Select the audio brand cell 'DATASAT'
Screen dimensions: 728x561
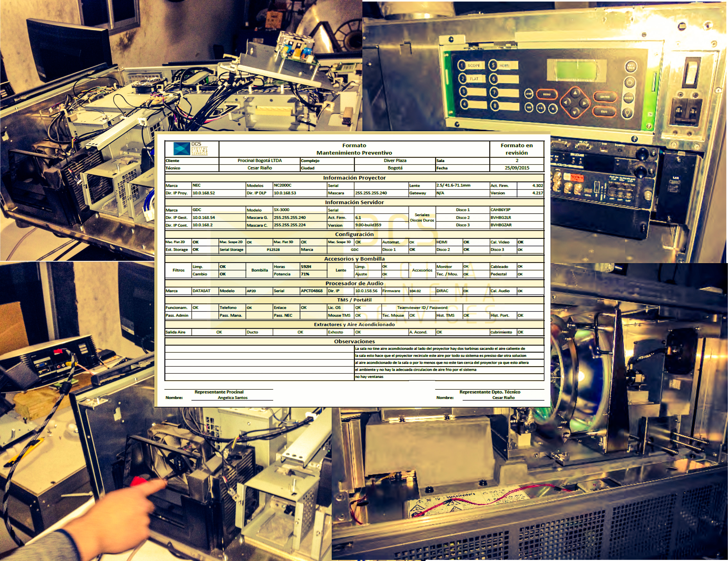tap(205, 291)
